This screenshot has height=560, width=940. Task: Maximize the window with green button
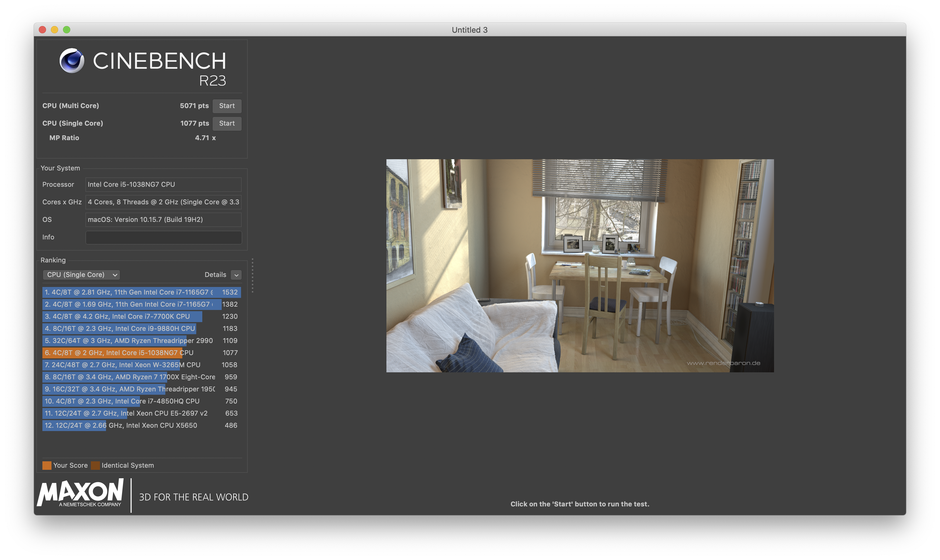coord(67,30)
